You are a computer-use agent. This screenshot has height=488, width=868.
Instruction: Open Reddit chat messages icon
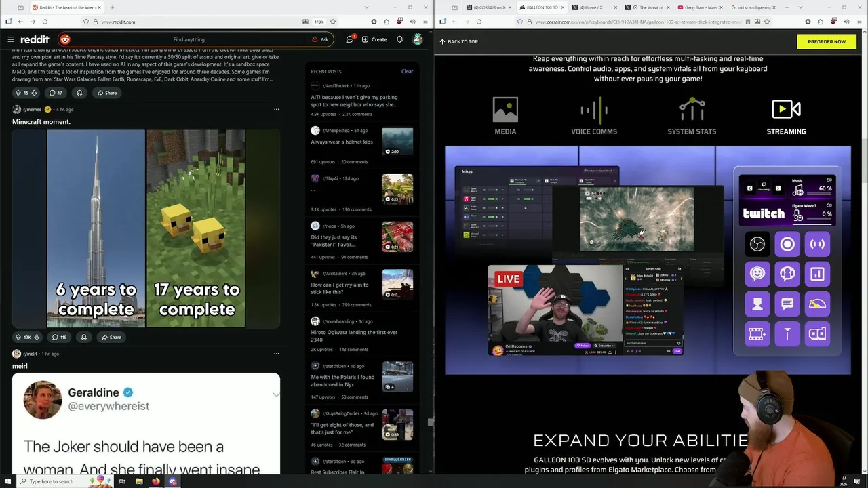(x=350, y=39)
